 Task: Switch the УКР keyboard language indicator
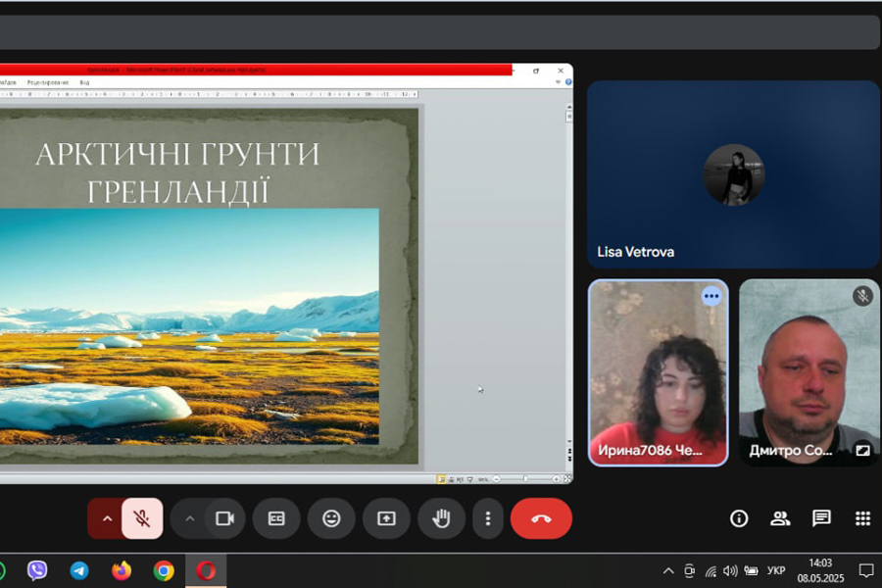(x=776, y=571)
